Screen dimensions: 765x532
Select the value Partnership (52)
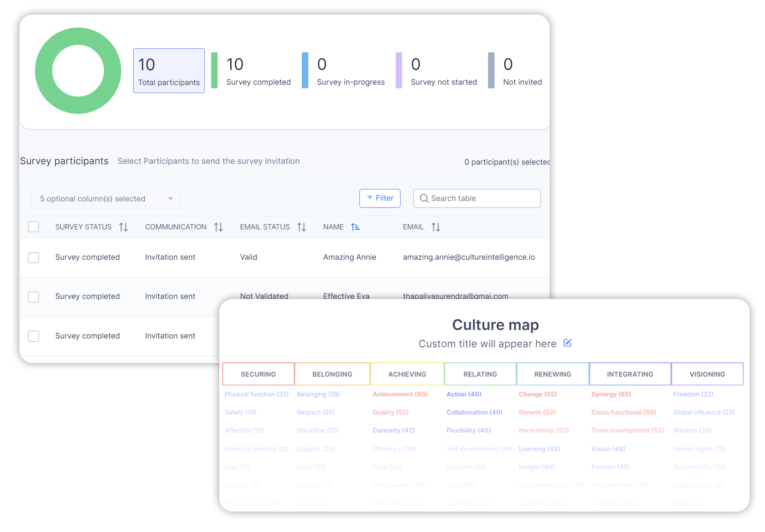543,430
